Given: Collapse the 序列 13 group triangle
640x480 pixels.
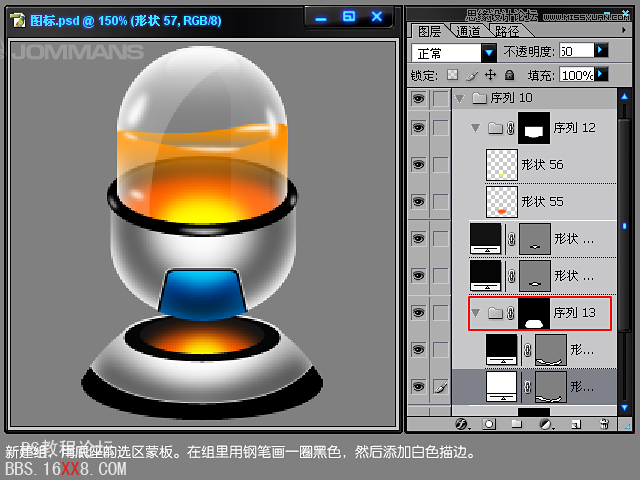Looking at the screenshot, I should 475,313.
